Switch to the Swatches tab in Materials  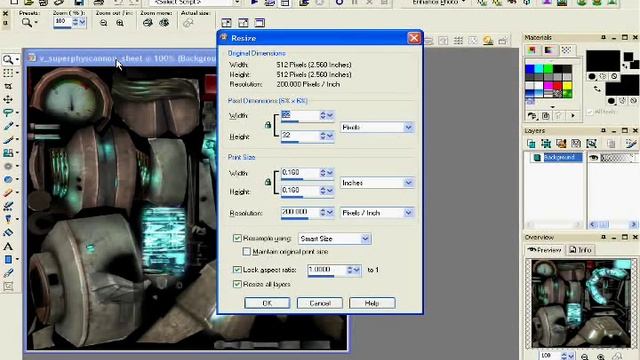[x=566, y=50]
